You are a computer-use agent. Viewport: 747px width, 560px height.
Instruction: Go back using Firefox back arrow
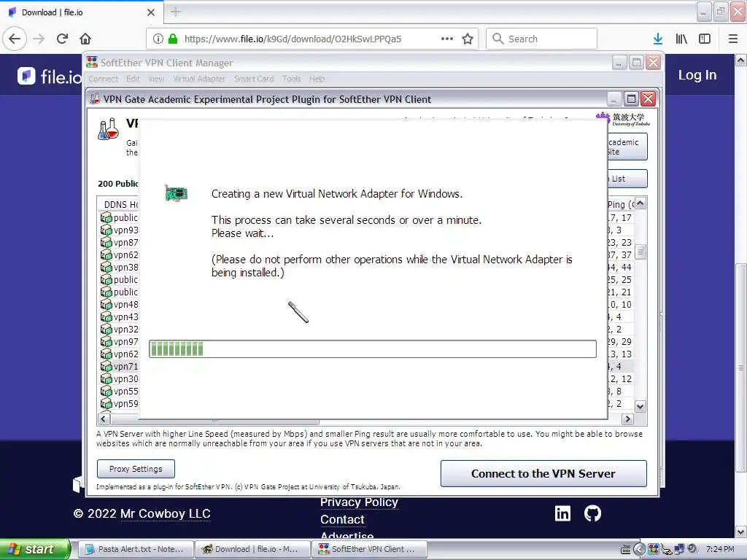(x=15, y=39)
